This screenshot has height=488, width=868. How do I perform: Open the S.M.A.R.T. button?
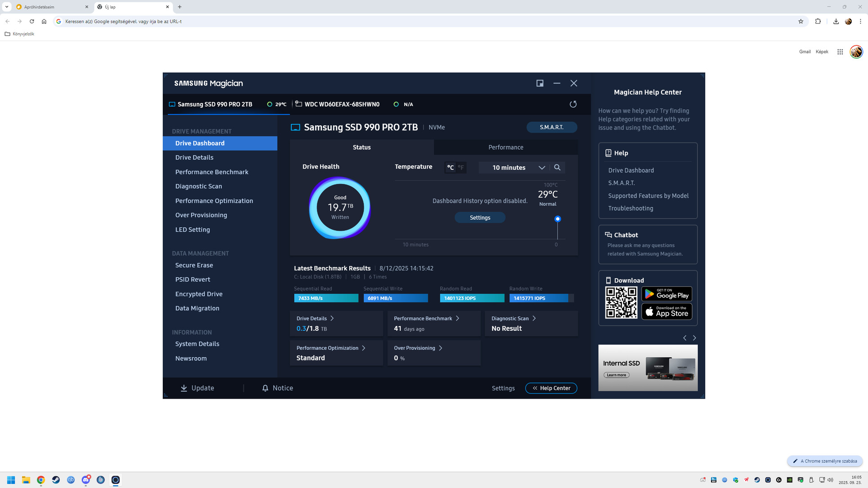pos(552,127)
